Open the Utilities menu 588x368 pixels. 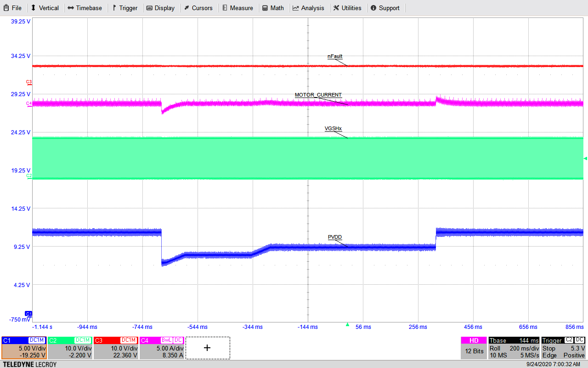click(347, 8)
